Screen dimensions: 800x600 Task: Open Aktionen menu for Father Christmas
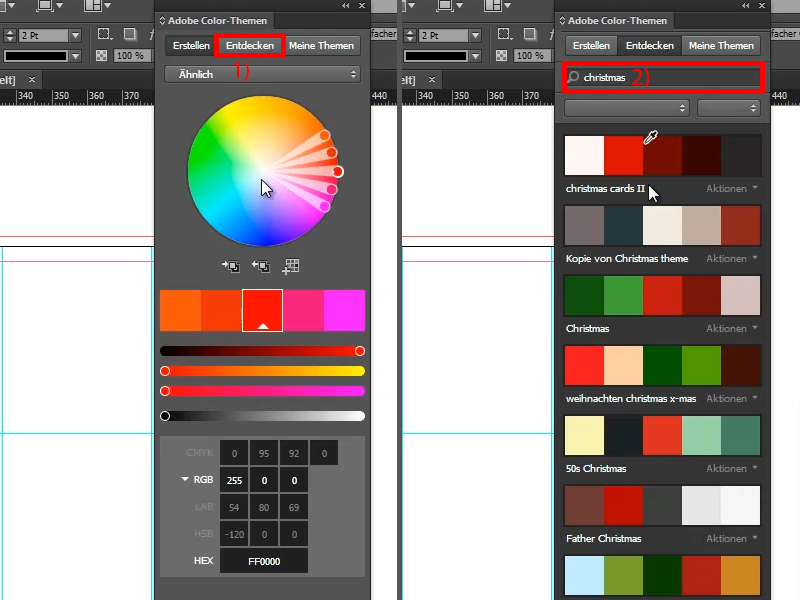point(732,538)
